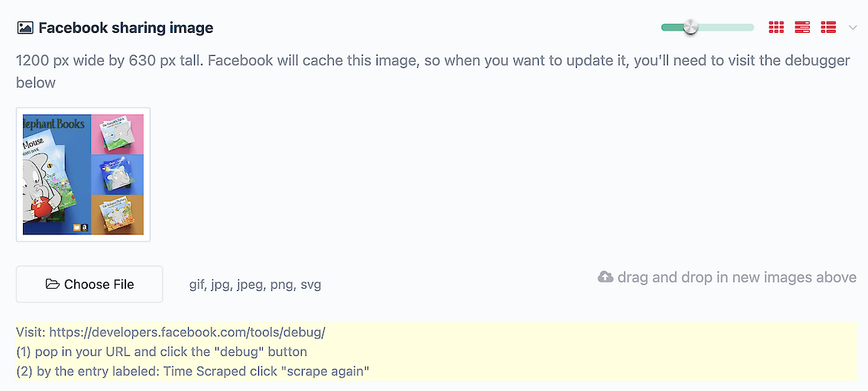
Task: Click the cloud upload icon
Action: tap(605, 277)
